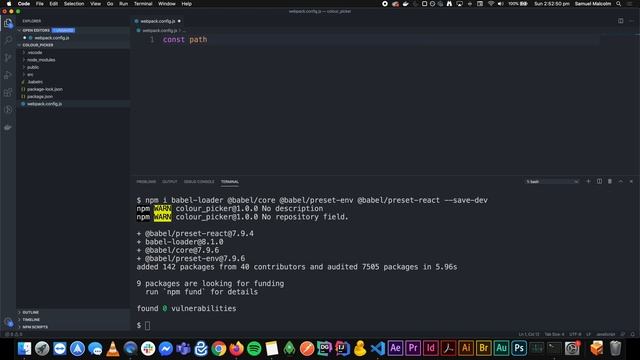The width and height of the screenshot is (640, 360).
Task: Maximize the terminal panel with chevron up
Action: click(x=620, y=181)
